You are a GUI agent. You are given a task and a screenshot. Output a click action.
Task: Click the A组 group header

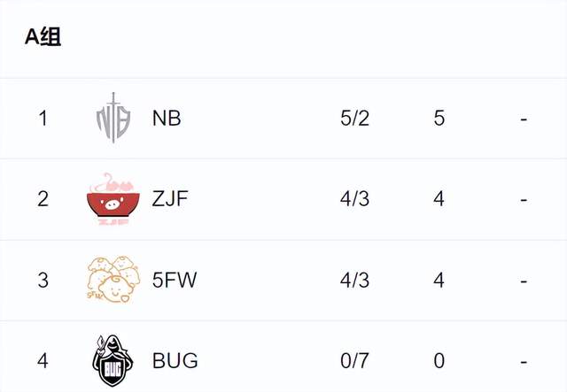point(43,36)
